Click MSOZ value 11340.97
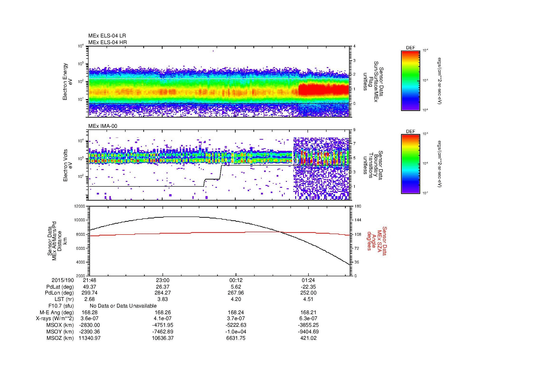The height and width of the screenshot is (392, 555). [90, 338]
